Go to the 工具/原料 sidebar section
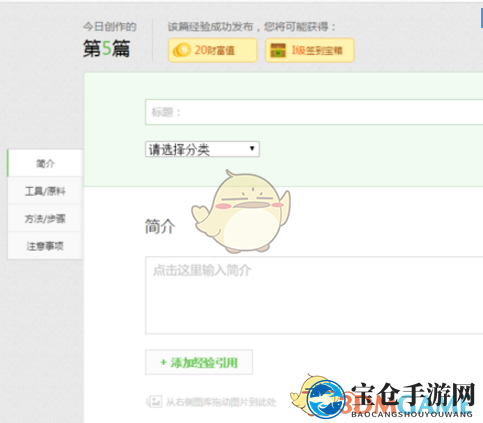This screenshot has width=483, height=423. [x=45, y=191]
